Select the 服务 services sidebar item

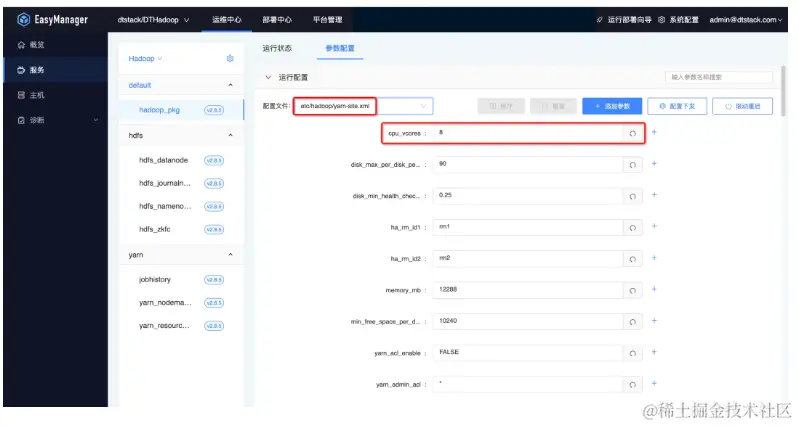point(55,70)
